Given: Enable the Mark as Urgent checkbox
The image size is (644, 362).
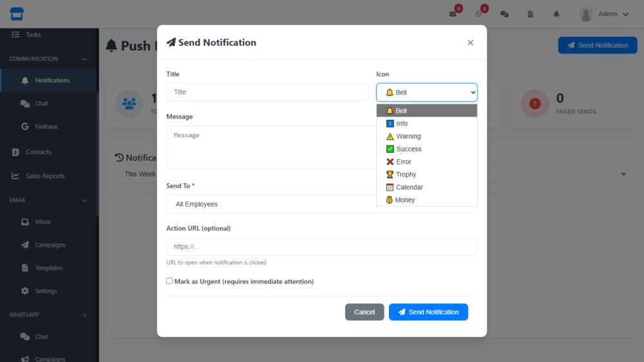Looking at the screenshot, I should pyautogui.click(x=169, y=281).
